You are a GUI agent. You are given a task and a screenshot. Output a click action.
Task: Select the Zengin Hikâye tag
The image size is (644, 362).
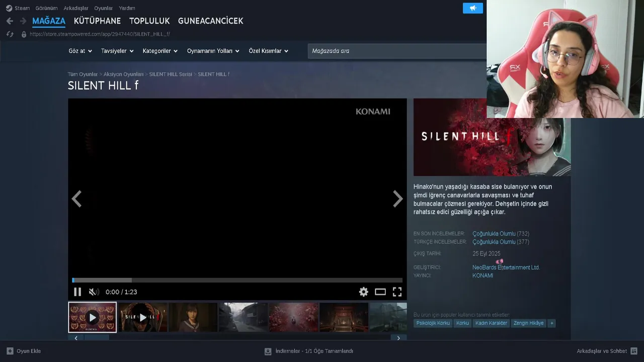click(528, 323)
